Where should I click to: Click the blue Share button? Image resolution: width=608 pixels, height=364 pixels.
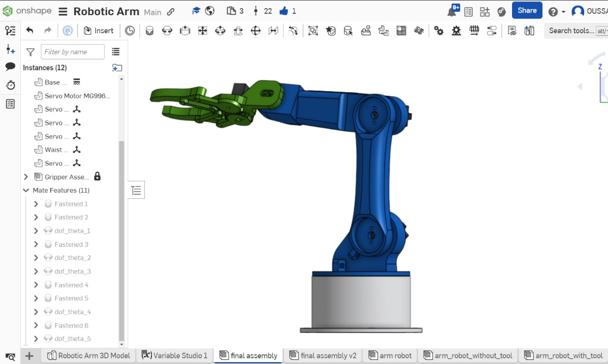coord(527,10)
